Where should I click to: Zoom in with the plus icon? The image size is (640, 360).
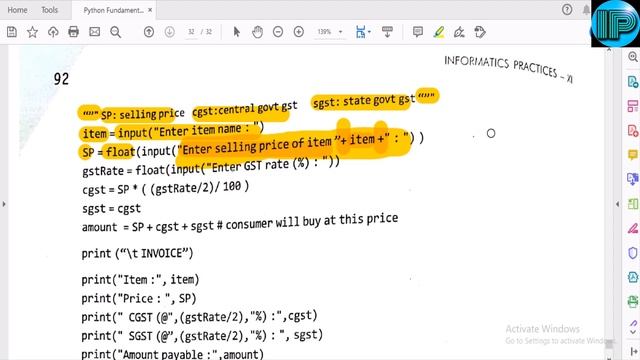[299, 32]
